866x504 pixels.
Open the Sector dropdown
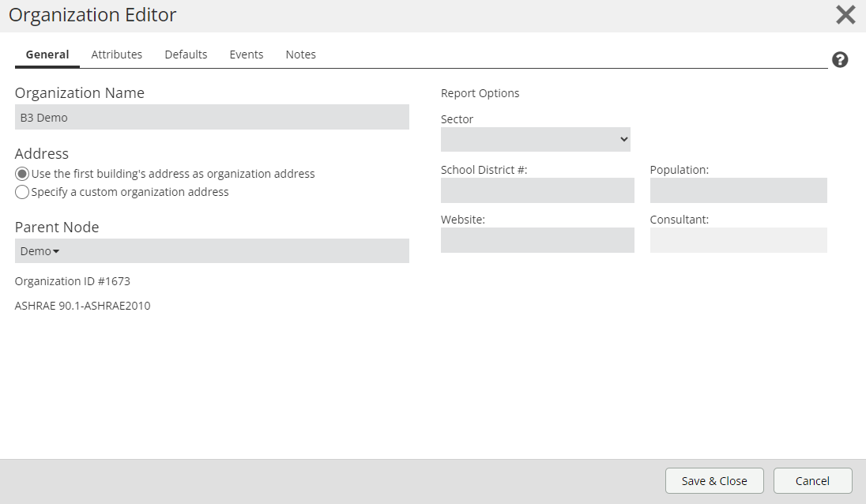tap(535, 140)
